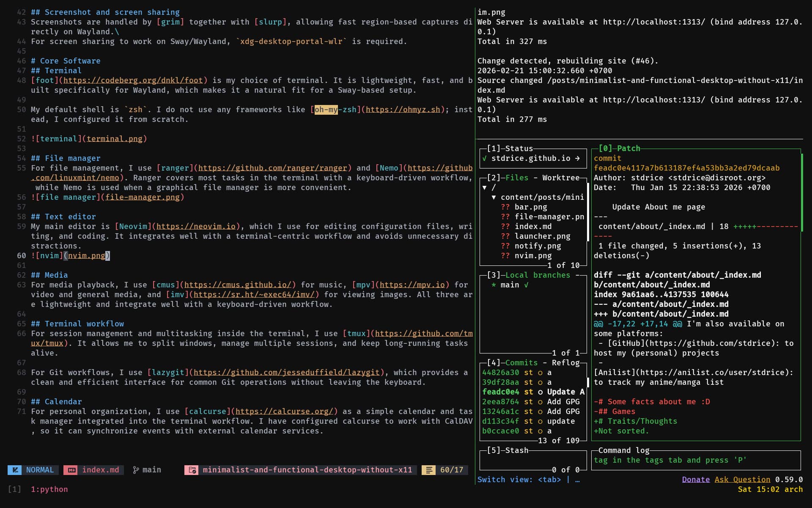Select the 1:python tmux window

tap(49, 489)
